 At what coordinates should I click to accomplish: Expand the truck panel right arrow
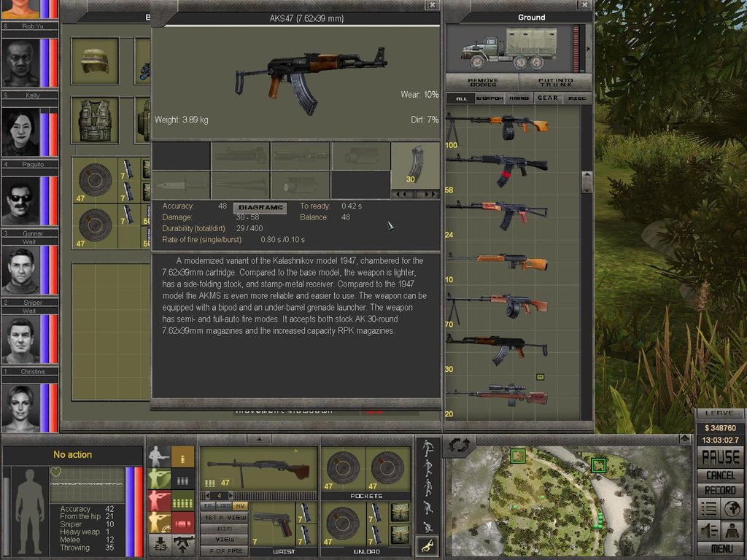[x=588, y=49]
